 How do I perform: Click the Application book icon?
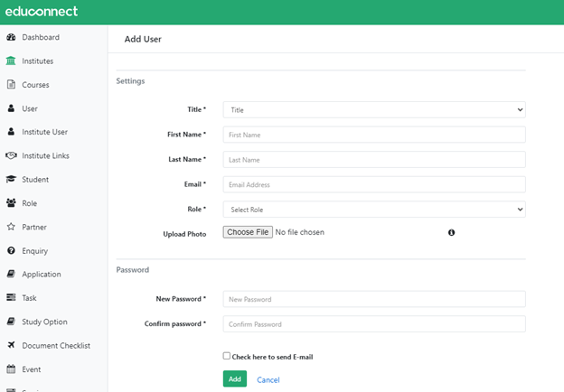coord(11,274)
